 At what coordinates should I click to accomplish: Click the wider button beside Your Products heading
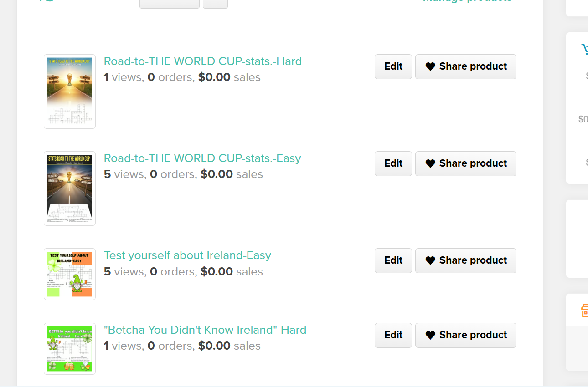(x=170, y=4)
